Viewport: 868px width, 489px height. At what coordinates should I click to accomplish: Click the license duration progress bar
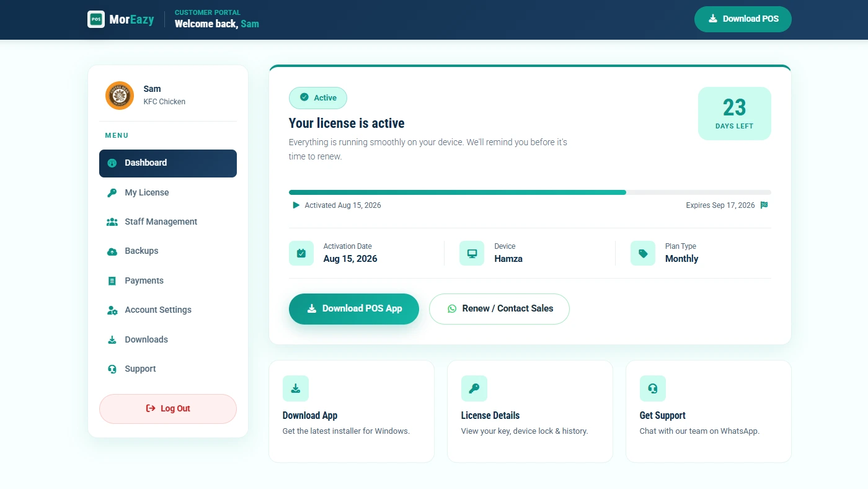click(x=530, y=192)
